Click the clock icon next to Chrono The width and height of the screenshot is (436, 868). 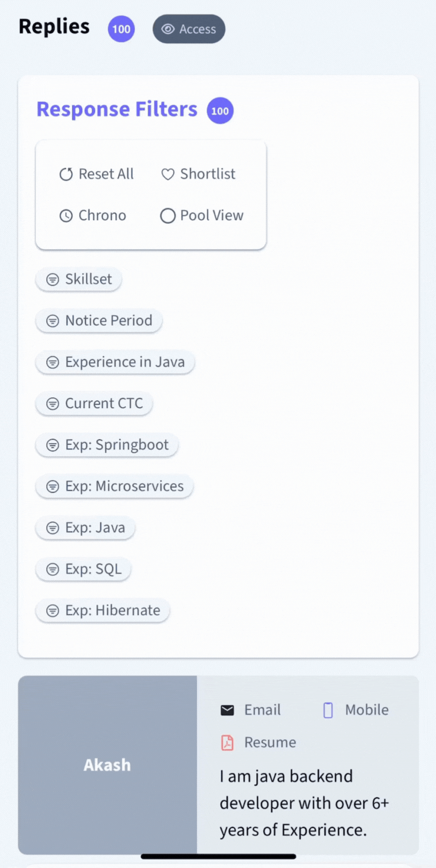[66, 215]
